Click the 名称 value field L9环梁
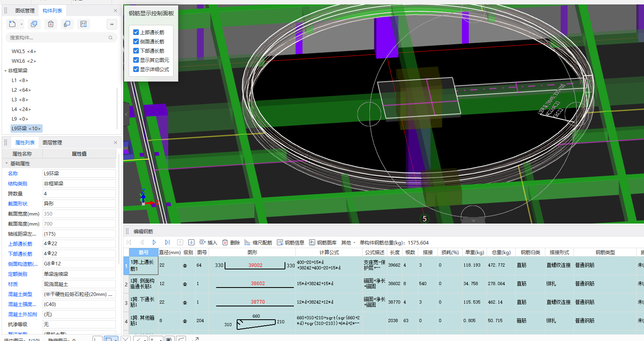 click(x=79, y=174)
